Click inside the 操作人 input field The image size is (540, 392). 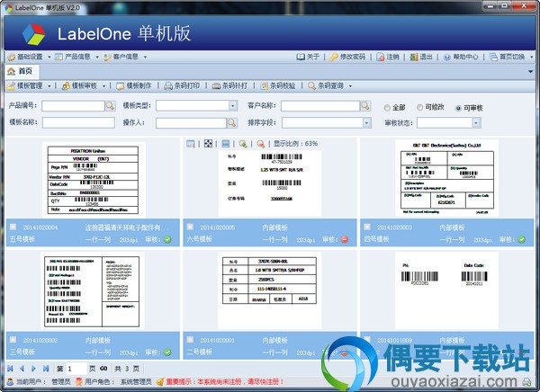(191, 122)
